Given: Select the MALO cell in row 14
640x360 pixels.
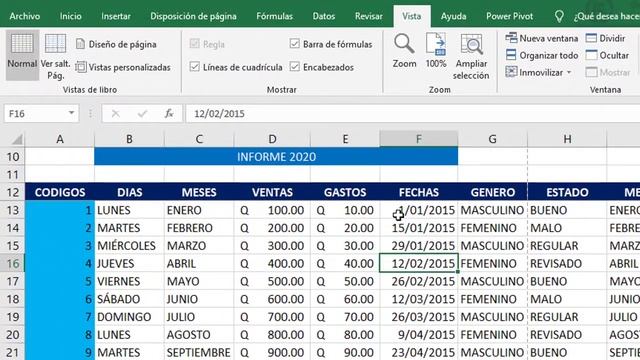Looking at the screenshot, I should [x=567, y=228].
